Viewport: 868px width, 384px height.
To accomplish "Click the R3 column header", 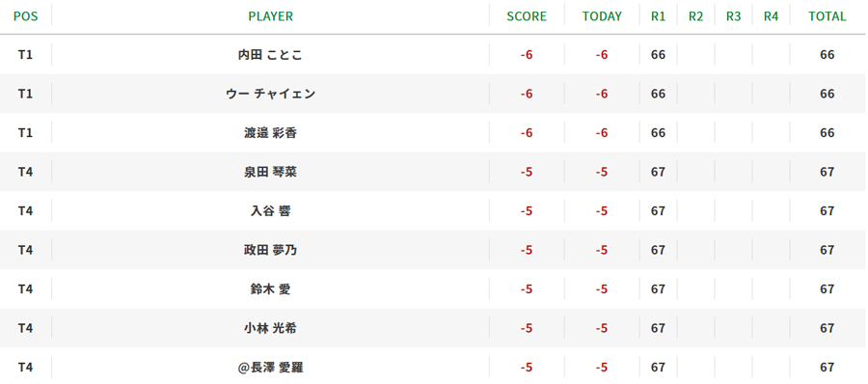I will pyautogui.click(x=734, y=16).
